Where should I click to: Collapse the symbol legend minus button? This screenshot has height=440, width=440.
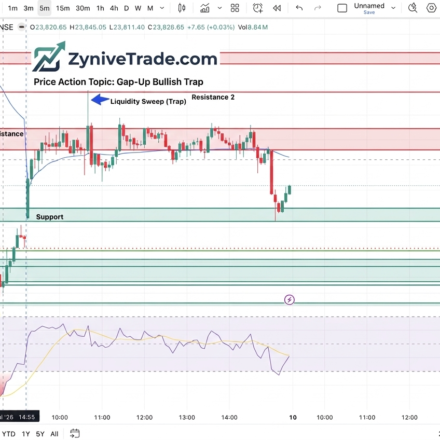point(21,27)
